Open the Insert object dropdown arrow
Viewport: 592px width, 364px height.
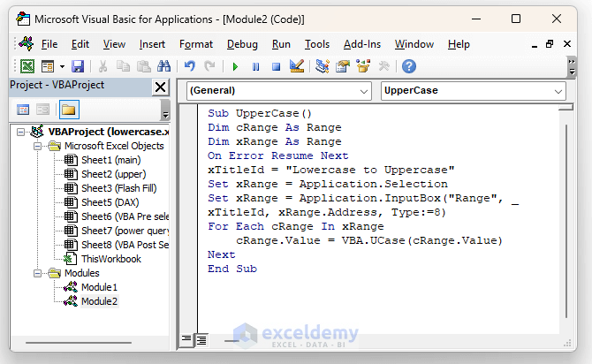(62, 67)
